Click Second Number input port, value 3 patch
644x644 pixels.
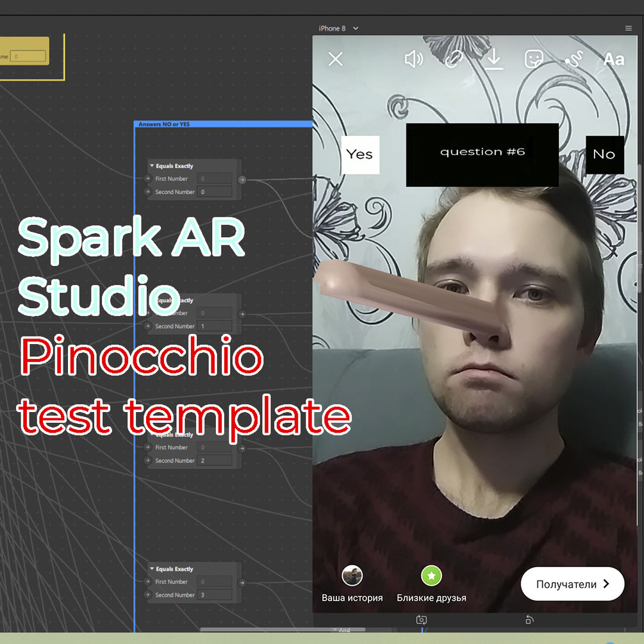pyautogui.click(x=148, y=595)
